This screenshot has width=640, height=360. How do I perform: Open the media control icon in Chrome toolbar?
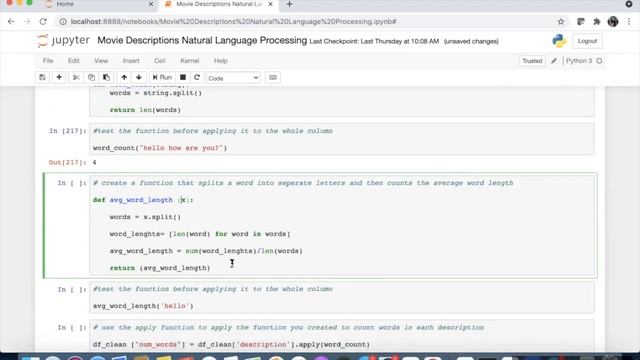[x=581, y=22]
